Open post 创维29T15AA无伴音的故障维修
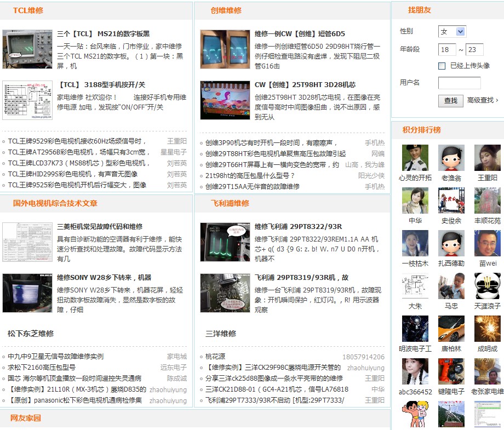The height and width of the screenshot is (430, 504). click(x=253, y=186)
